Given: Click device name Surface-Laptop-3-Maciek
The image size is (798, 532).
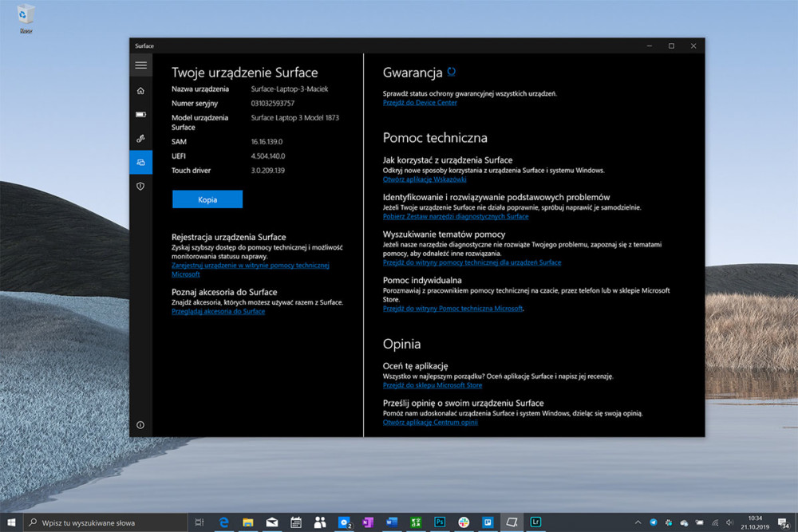Looking at the screenshot, I should pos(289,89).
